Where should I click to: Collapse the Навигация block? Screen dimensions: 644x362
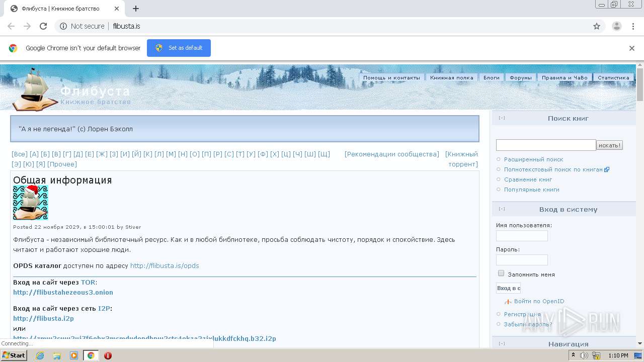click(x=502, y=344)
